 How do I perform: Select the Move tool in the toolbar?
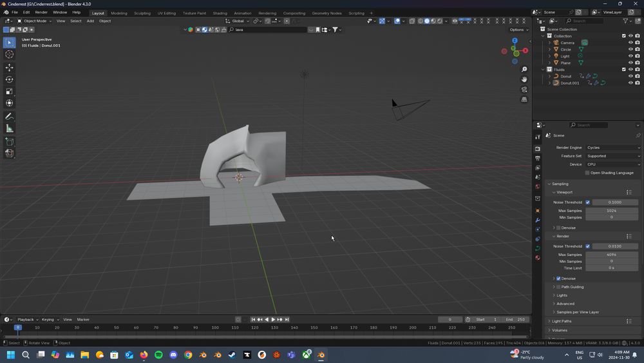click(x=9, y=67)
